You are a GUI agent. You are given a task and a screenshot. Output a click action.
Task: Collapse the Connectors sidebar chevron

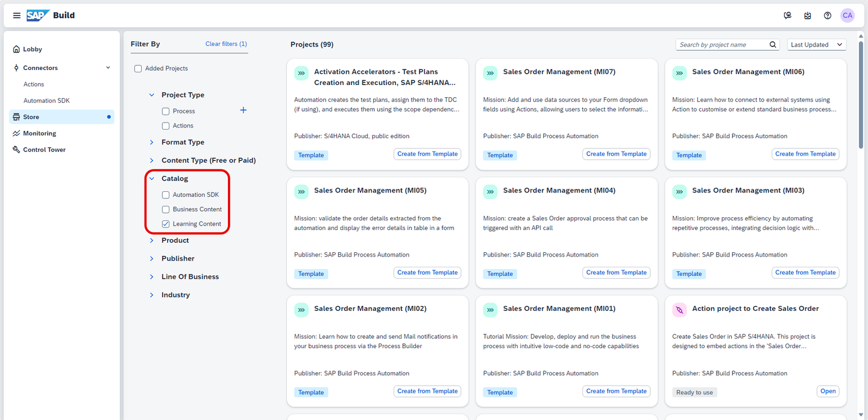tap(108, 68)
